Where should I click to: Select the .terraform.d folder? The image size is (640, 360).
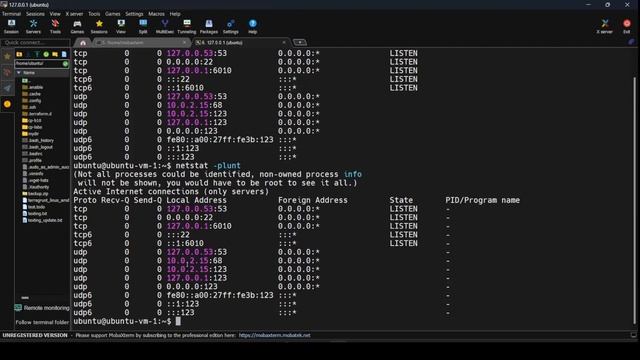coord(37,114)
